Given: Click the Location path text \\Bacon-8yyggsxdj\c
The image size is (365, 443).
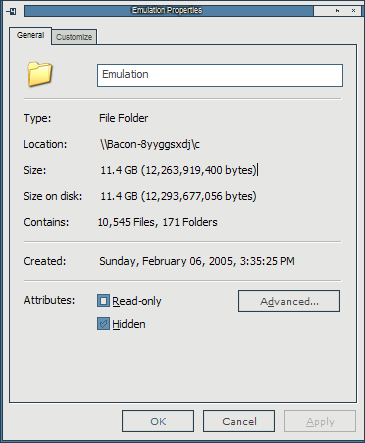Looking at the screenshot, I should [150, 144].
